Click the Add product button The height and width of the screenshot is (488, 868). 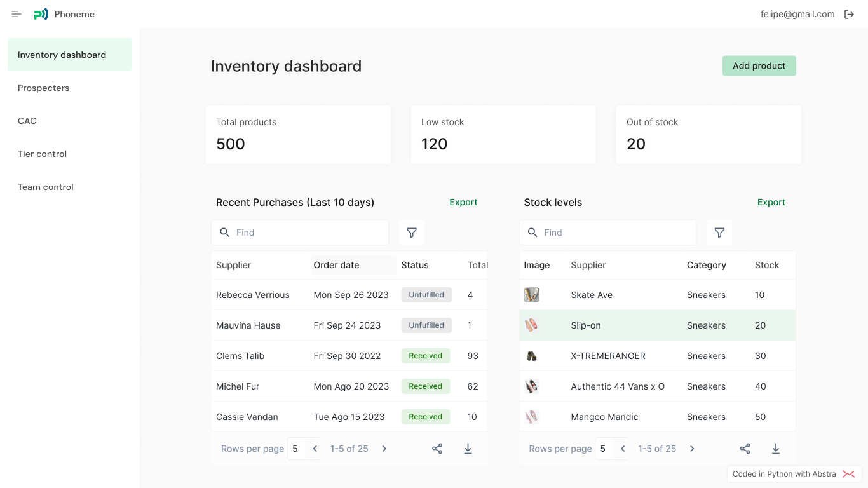pyautogui.click(x=759, y=65)
